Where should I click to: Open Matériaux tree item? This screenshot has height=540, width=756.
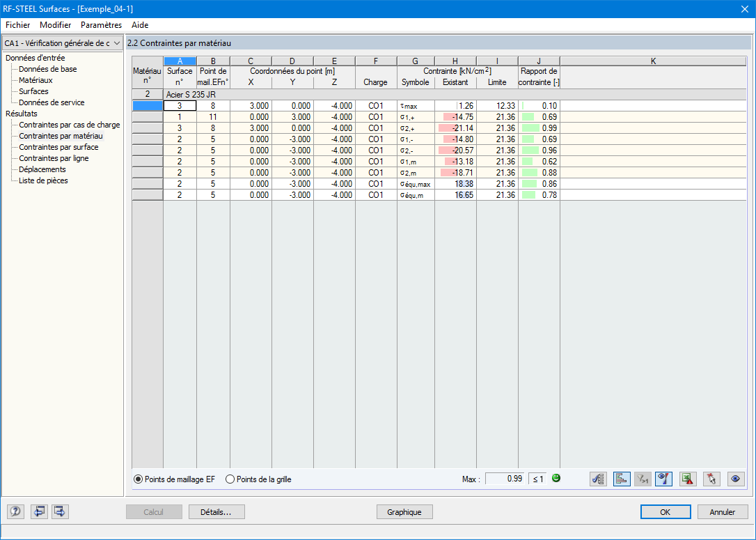coord(36,80)
